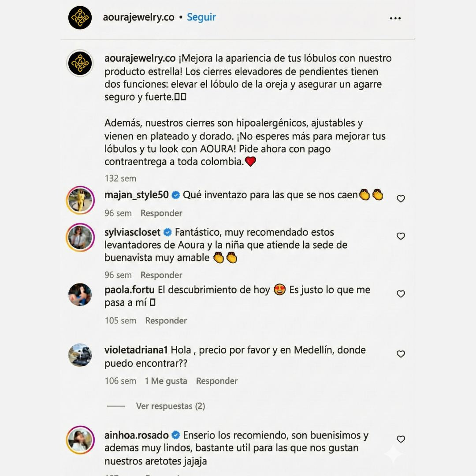The width and height of the screenshot is (476, 476).
Task: Open violetadriana1's profile avatar
Action: [x=80, y=355]
